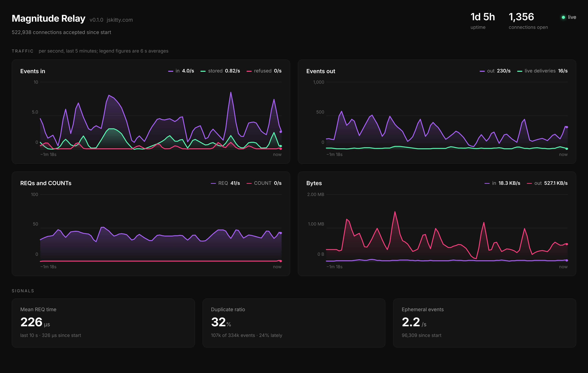This screenshot has height=373, width=588.
Task: Click the 'live' status label
Action: [572, 17]
